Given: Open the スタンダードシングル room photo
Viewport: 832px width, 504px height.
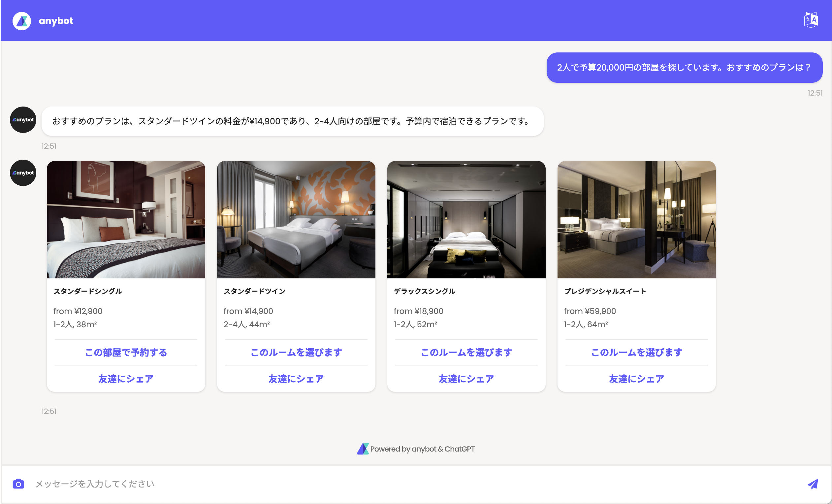Looking at the screenshot, I should click(x=126, y=220).
